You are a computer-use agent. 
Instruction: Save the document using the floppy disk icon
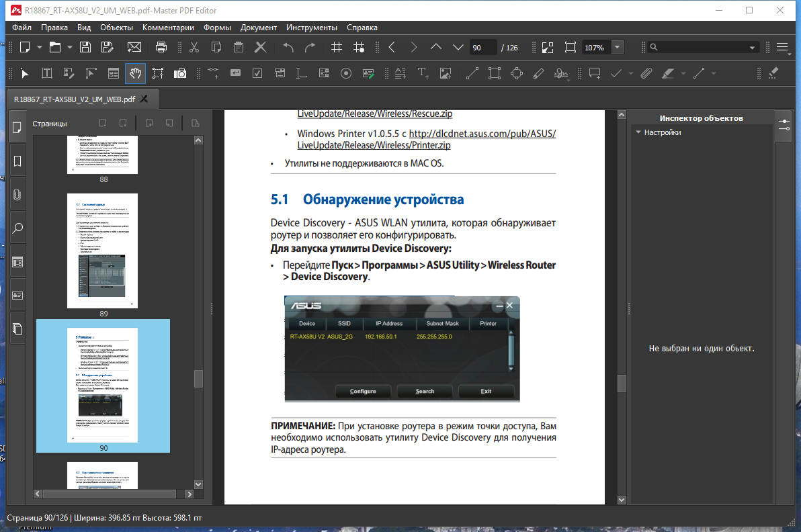(85, 48)
